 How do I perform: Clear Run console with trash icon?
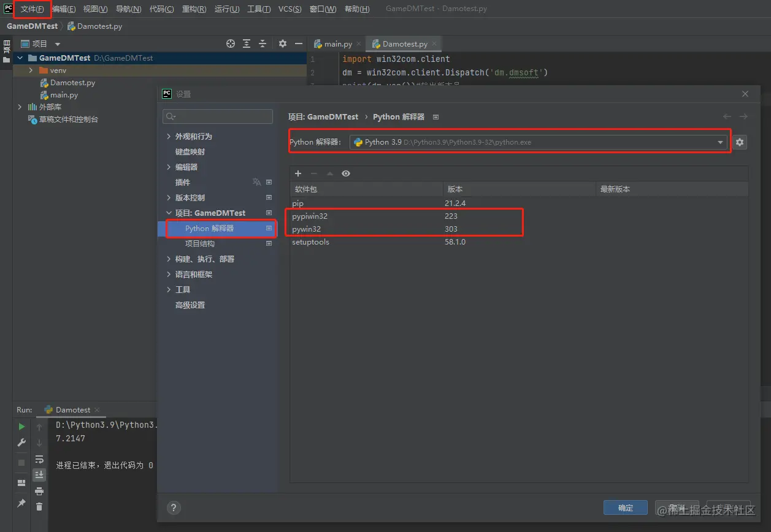39,507
